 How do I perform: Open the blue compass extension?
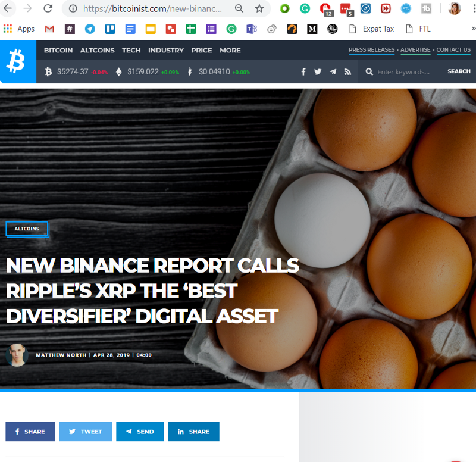[365, 8]
